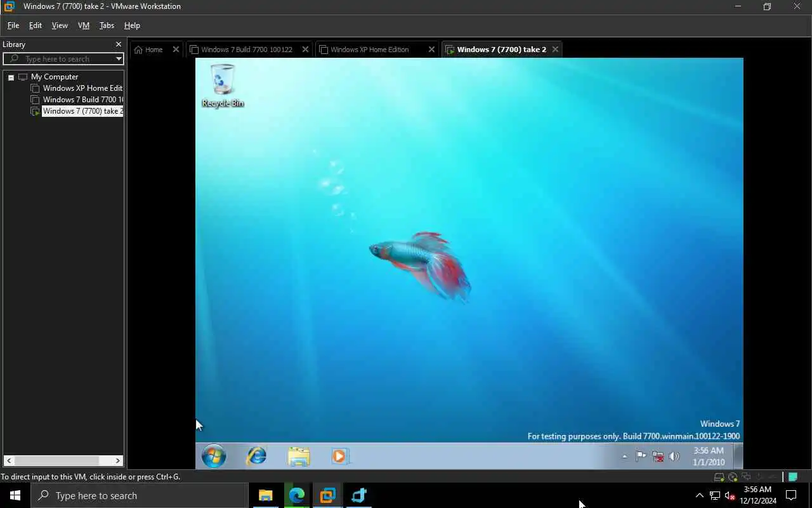Click hard disk device icon in VMware status bar
812x508 pixels.
tap(719, 477)
